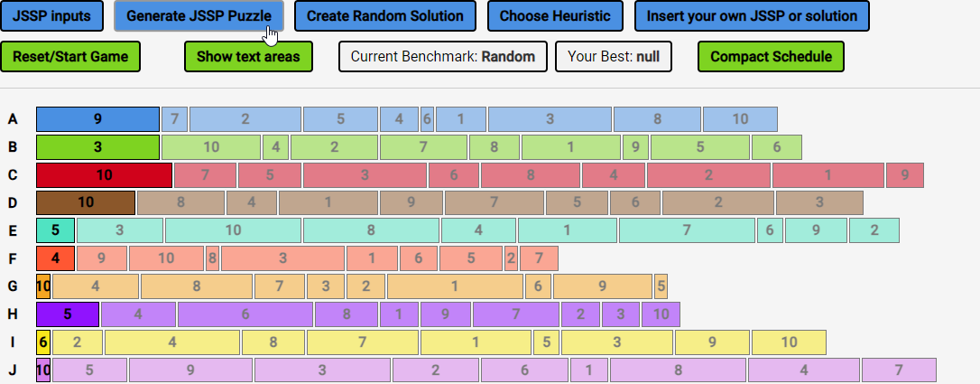980x384 pixels.
Task: Click the Compact Schedule button
Action: tap(771, 57)
